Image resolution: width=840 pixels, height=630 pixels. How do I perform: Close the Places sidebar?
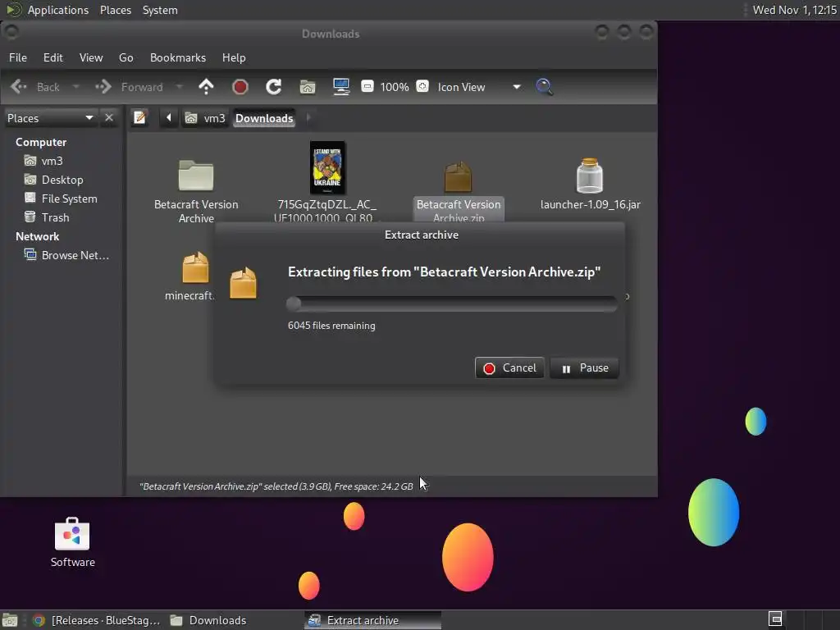coord(109,117)
